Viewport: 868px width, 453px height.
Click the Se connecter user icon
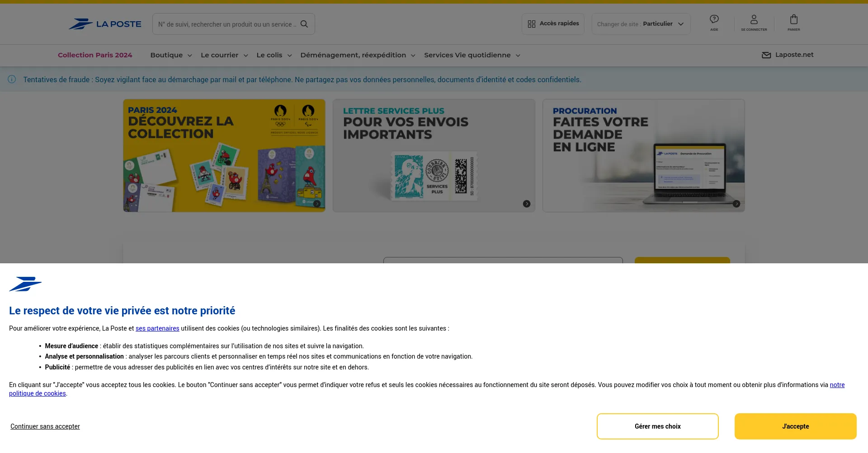[754, 19]
